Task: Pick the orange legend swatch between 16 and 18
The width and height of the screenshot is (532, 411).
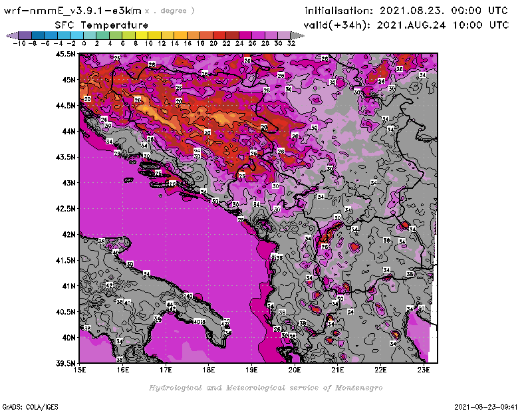Action: tap(194, 35)
